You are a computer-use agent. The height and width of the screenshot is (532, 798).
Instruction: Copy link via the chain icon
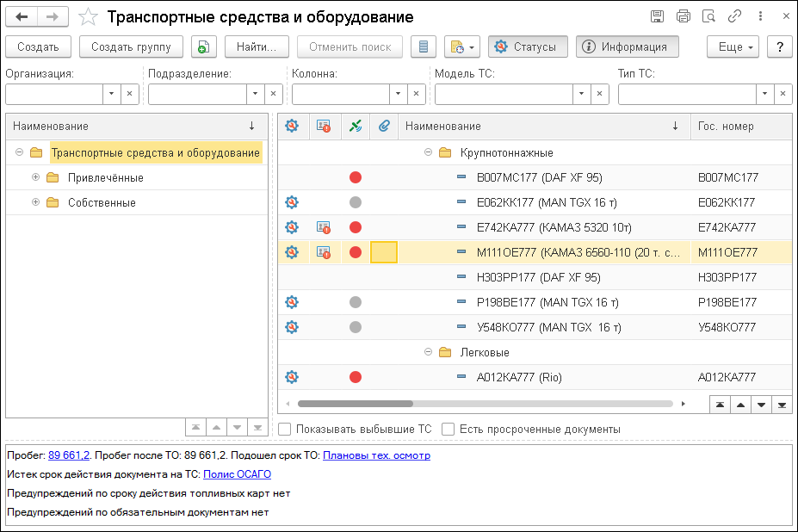pos(734,16)
